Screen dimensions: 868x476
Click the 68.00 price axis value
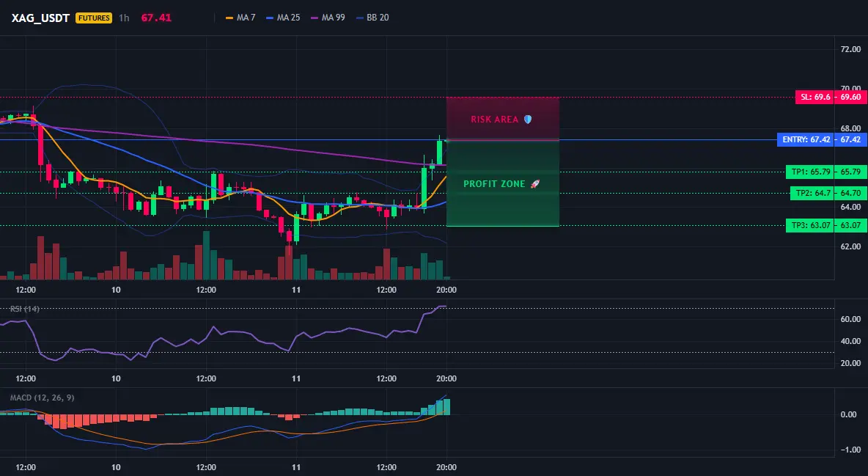pos(850,128)
